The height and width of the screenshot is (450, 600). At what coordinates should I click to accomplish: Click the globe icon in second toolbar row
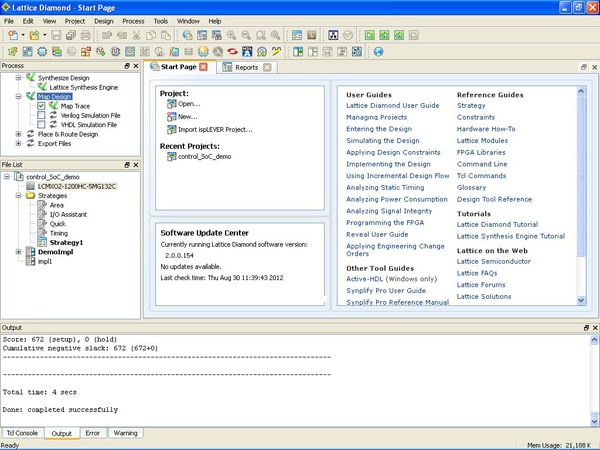(x=379, y=51)
